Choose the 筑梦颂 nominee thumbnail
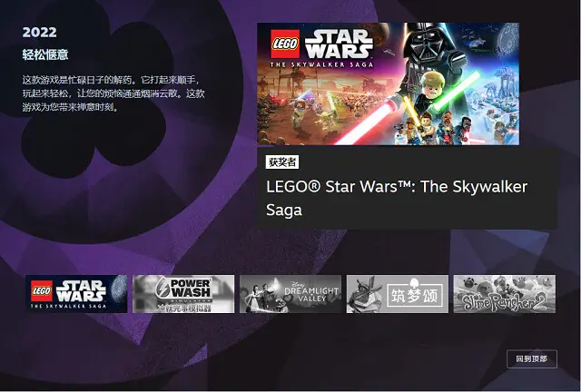581x392 pixels. pos(398,294)
